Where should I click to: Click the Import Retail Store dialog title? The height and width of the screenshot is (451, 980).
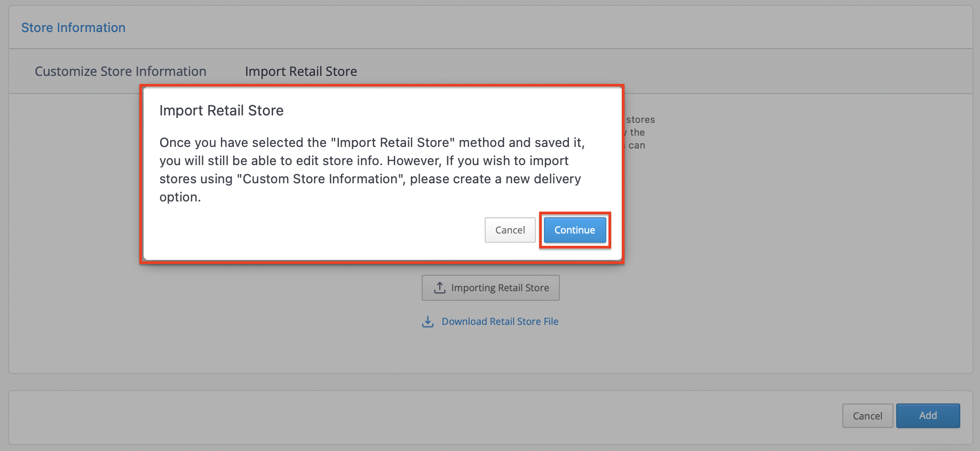click(x=222, y=111)
